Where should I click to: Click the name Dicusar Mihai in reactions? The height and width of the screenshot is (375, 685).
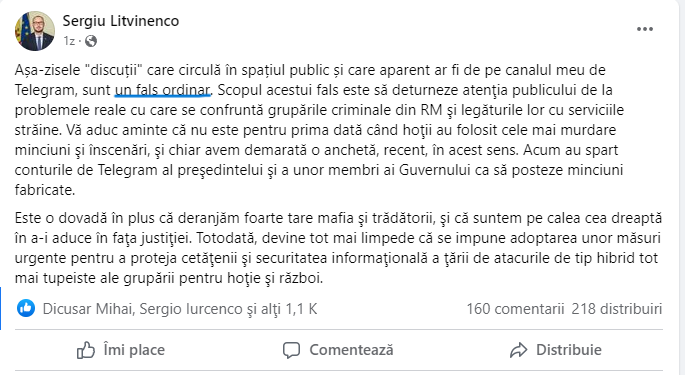click(x=87, y=309)
